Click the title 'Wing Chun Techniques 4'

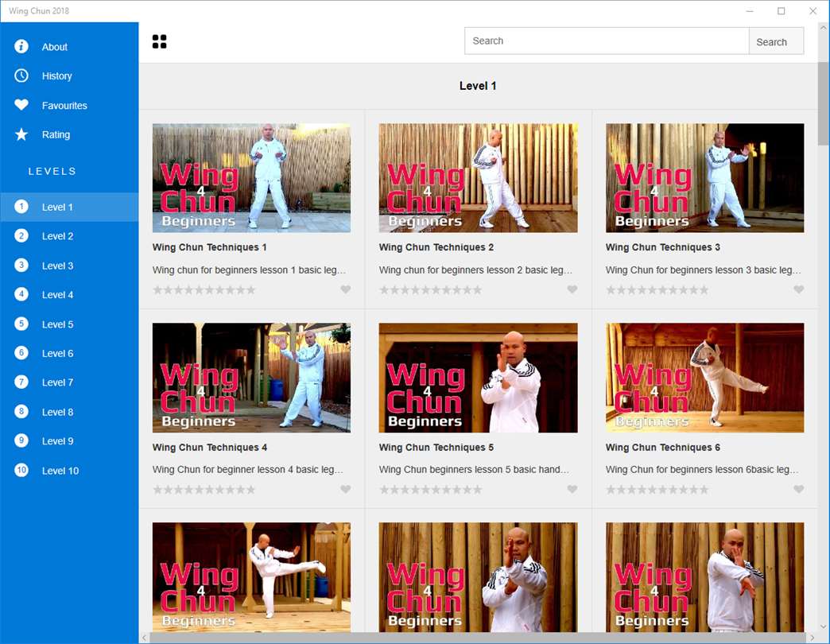pyautogui.click(x=210, y=447)
